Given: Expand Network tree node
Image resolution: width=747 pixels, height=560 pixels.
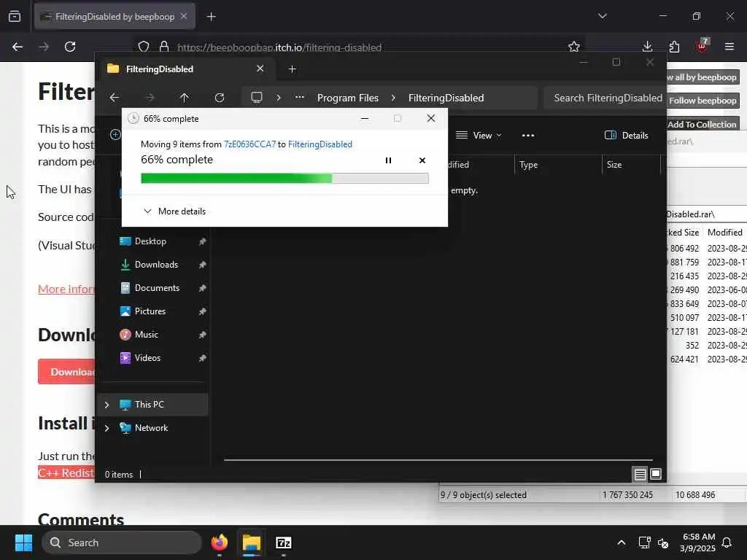Looking at the screenshot, I should point(107,428).
